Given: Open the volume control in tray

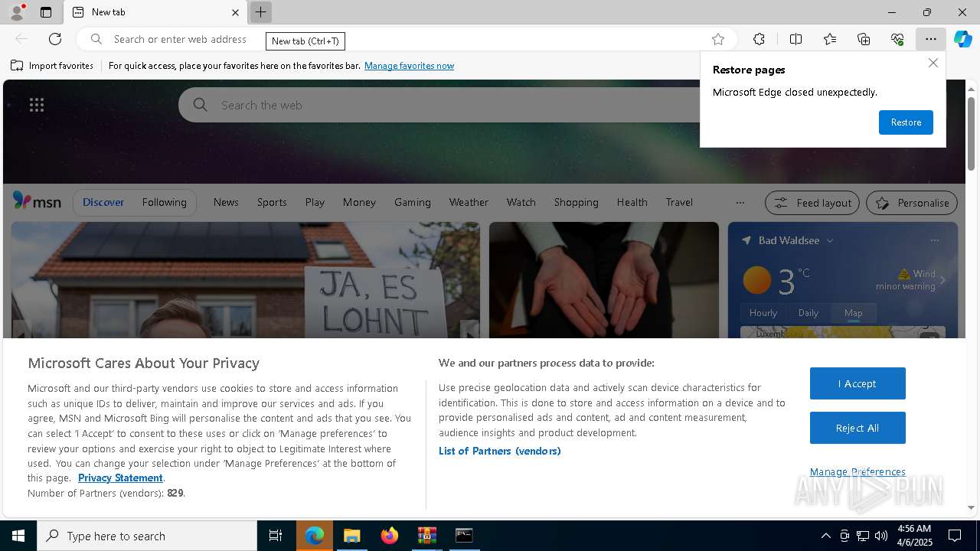Looking at the screenshot, I should [x=881, y=536].
